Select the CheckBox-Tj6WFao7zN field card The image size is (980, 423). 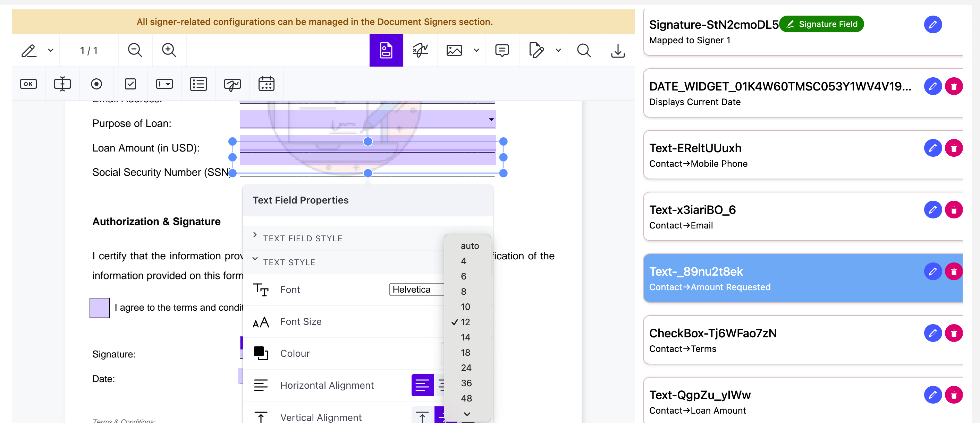point(803,340)
